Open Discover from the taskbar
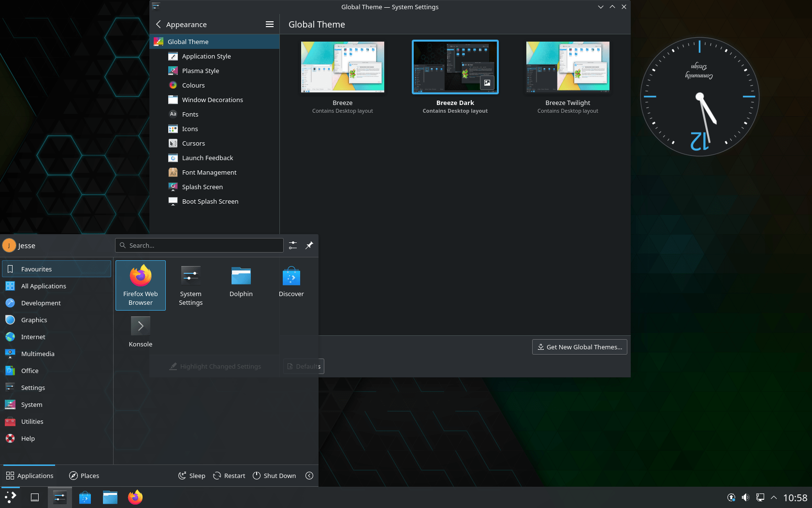Screen dimensions: 812x508 tap(85, 497)
